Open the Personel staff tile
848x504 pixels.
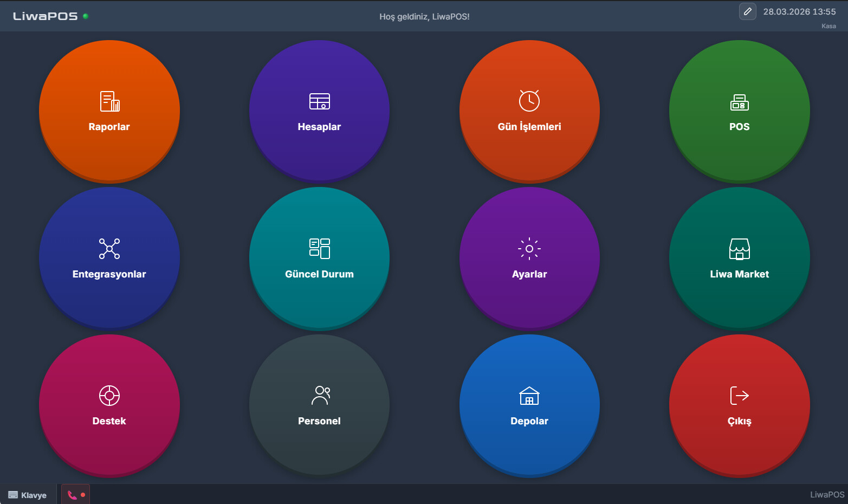319,405
